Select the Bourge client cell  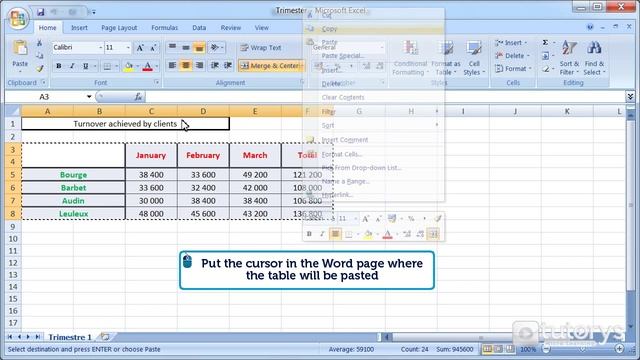(73, 175)
